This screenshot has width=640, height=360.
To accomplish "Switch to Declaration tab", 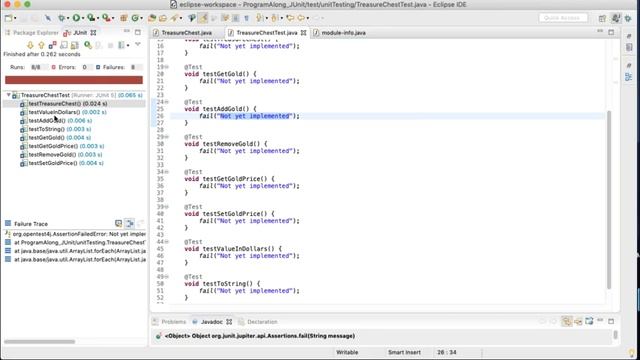I will click(x=258, y=322).
